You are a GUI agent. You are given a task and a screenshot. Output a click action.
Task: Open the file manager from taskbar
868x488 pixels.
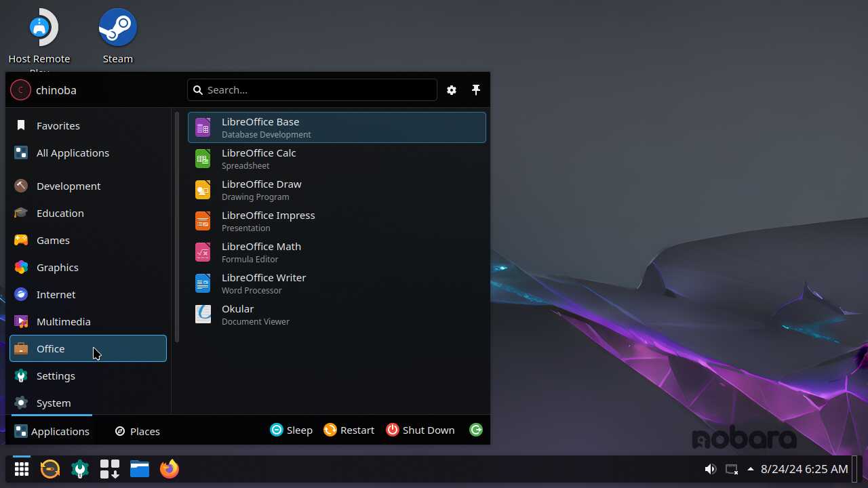point(140,468)
